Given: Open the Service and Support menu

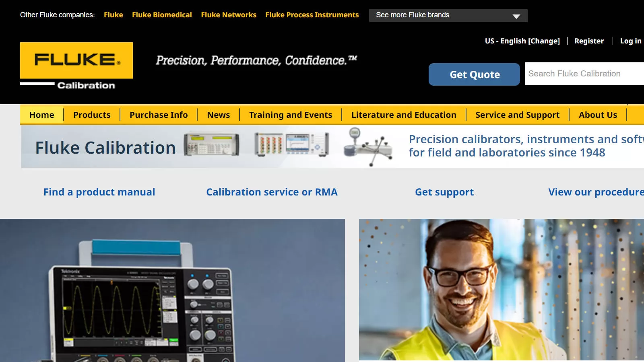Looking at the screenshot, I should (x=517, y=115).
